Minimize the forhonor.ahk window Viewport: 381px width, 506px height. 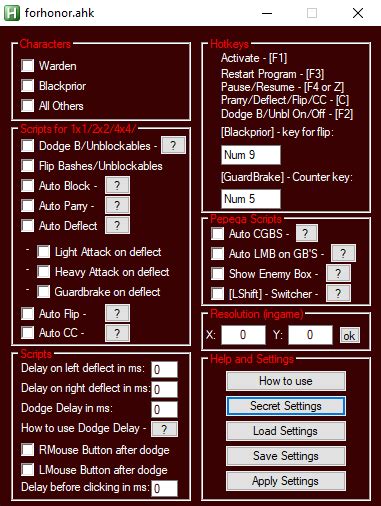(267, 13)
